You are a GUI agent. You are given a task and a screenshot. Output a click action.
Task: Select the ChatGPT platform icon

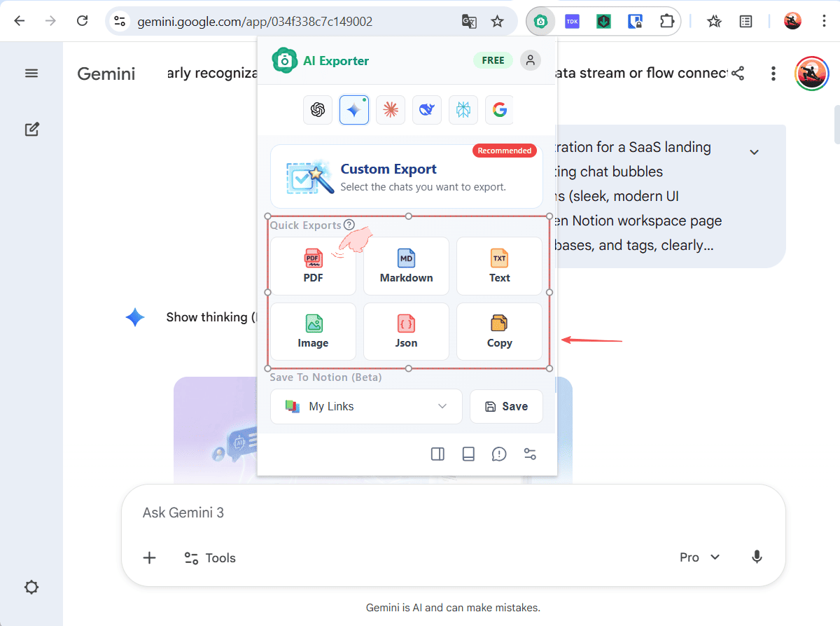pos(318,110)
